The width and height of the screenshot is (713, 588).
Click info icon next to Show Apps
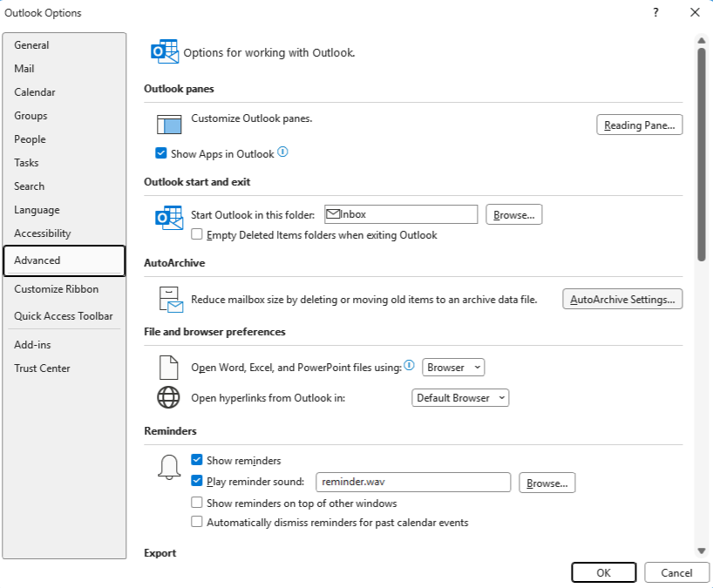point(282,153)
